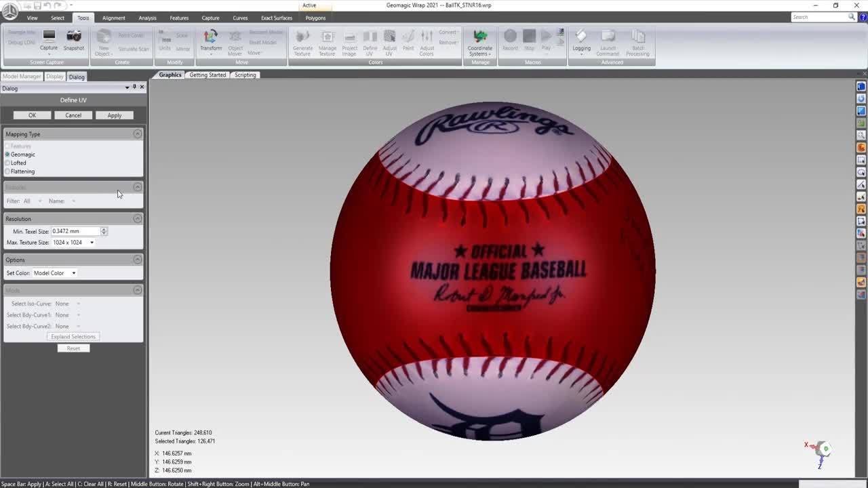
Task: Click the search magnifier icon
Action: point(852,17)
